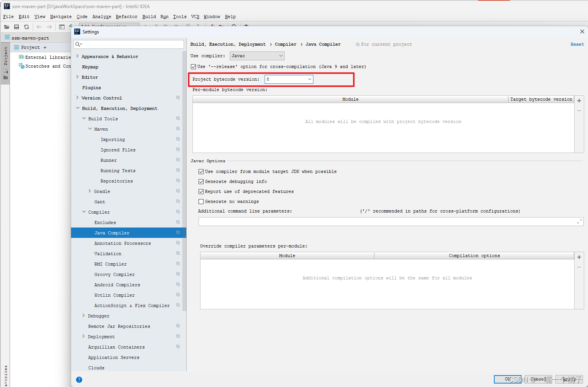This screenshot has height=387, width=588.
Task: Click the search magnifier icon in Settings
Action: pos(78,44)
